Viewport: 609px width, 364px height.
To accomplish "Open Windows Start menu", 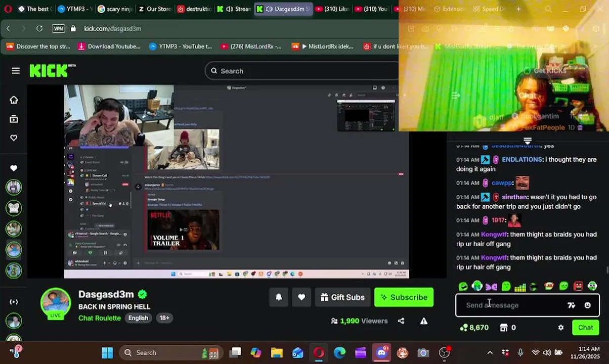I will [x=107, y=352].
